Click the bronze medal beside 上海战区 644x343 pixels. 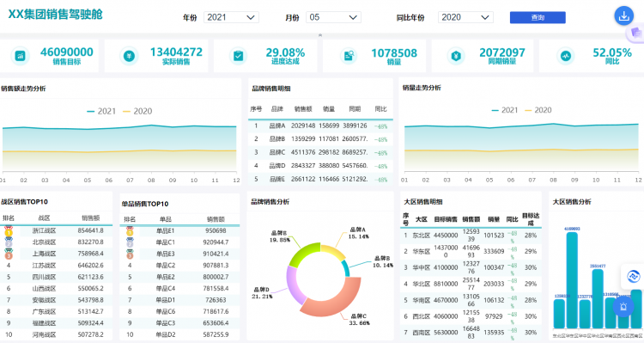(9, 254)
